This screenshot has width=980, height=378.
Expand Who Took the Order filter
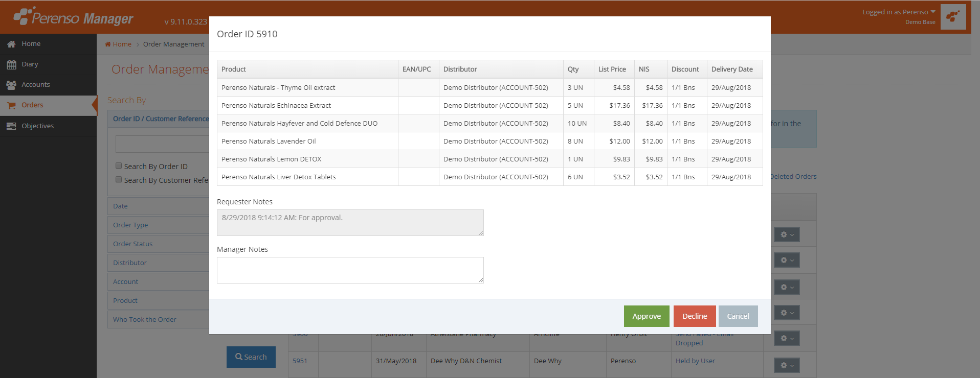coord(158,319)
